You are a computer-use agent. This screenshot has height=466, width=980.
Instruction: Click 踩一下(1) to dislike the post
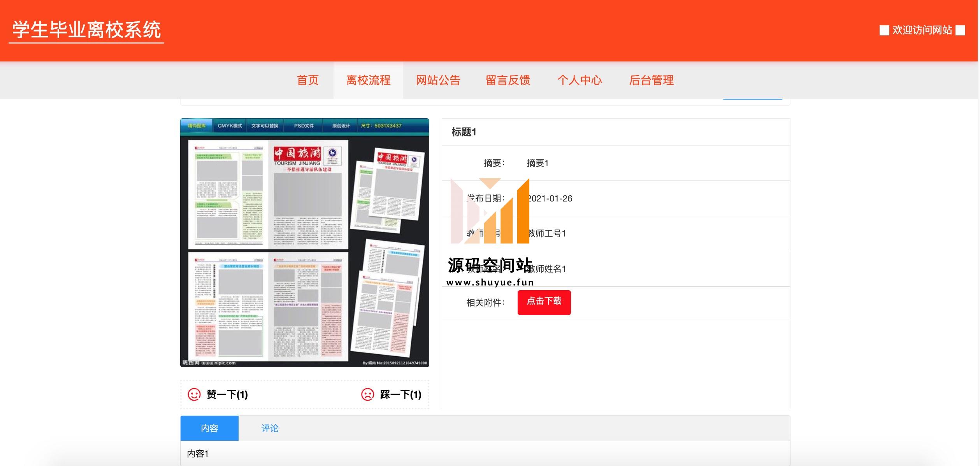[401, 394]
